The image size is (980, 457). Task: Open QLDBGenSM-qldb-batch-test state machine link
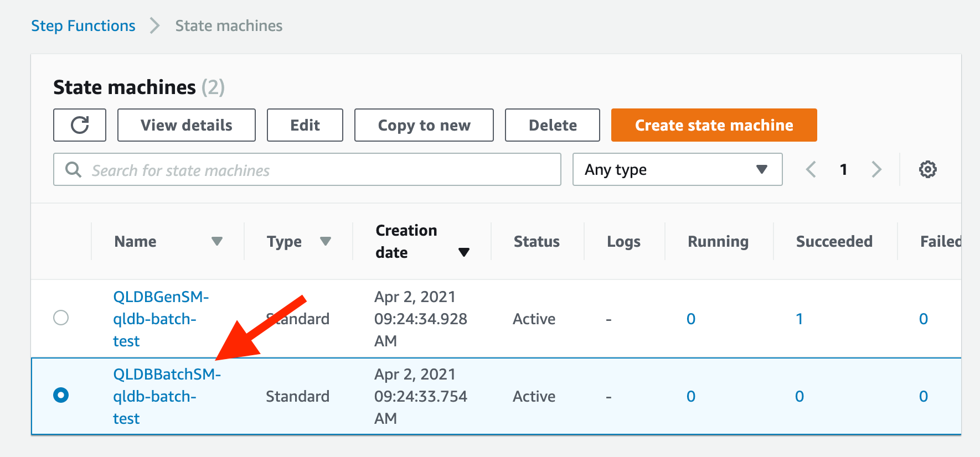161,319
